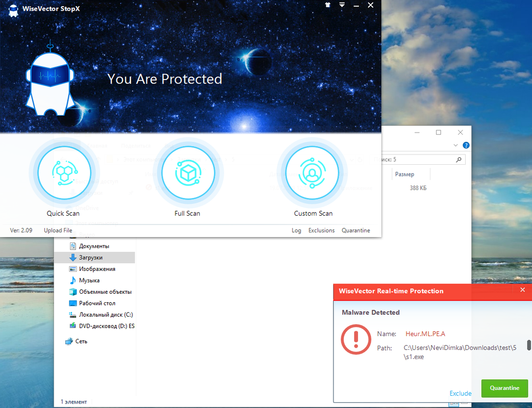The image size is (532, 408).
Task: Select Загрузки folder in Explorer sidebar
Action: (95, 258)
